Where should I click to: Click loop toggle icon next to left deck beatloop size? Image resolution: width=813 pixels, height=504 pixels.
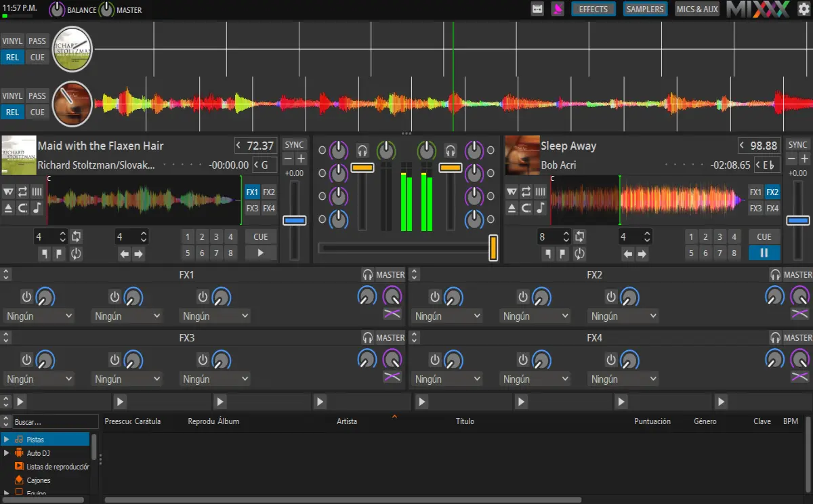click(x=76, y=237)
